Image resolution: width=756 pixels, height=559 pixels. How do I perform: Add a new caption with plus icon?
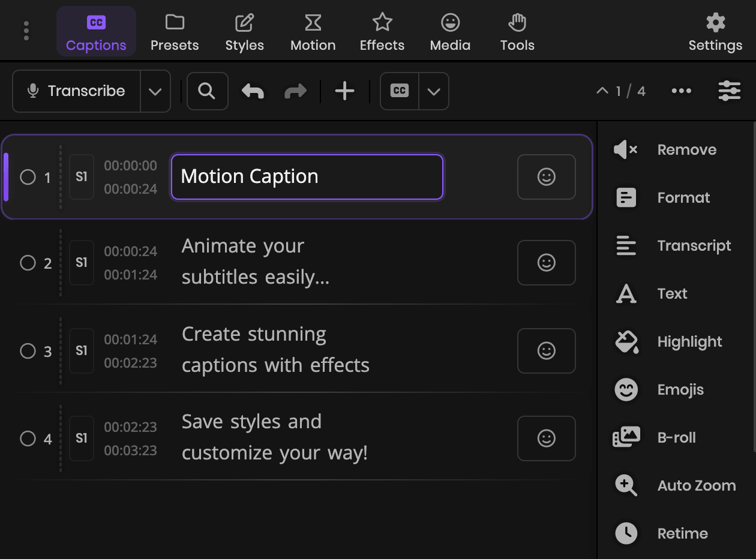pyautogui.click(x=345, y=91)
